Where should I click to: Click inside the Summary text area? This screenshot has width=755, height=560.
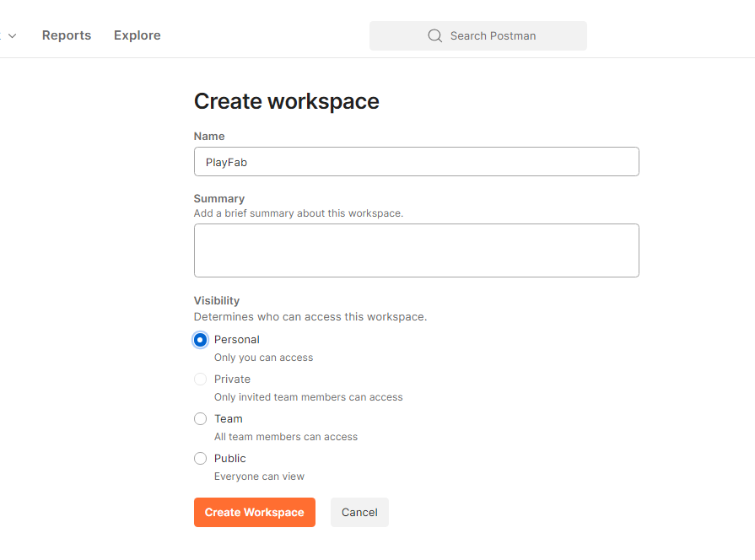[416, 250]
